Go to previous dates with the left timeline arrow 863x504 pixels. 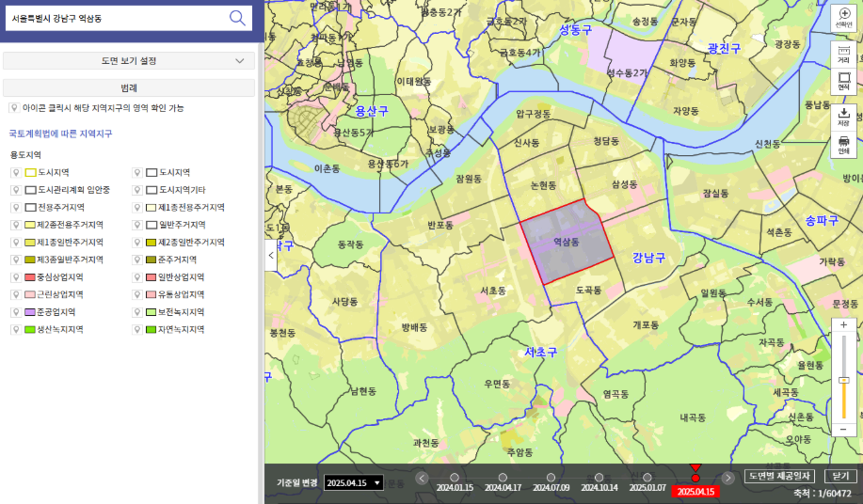(423, 479)
